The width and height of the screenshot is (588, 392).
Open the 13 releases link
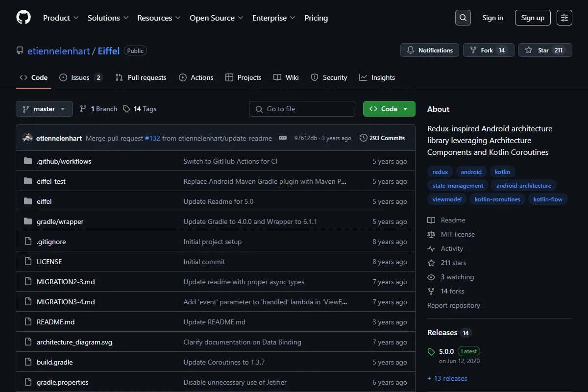[447, 378]
